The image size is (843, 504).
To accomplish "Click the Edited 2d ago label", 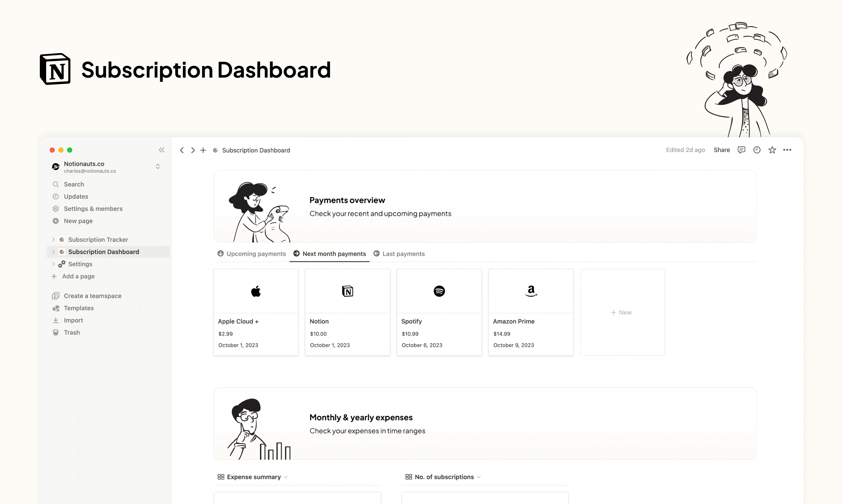I will point(685,150).
